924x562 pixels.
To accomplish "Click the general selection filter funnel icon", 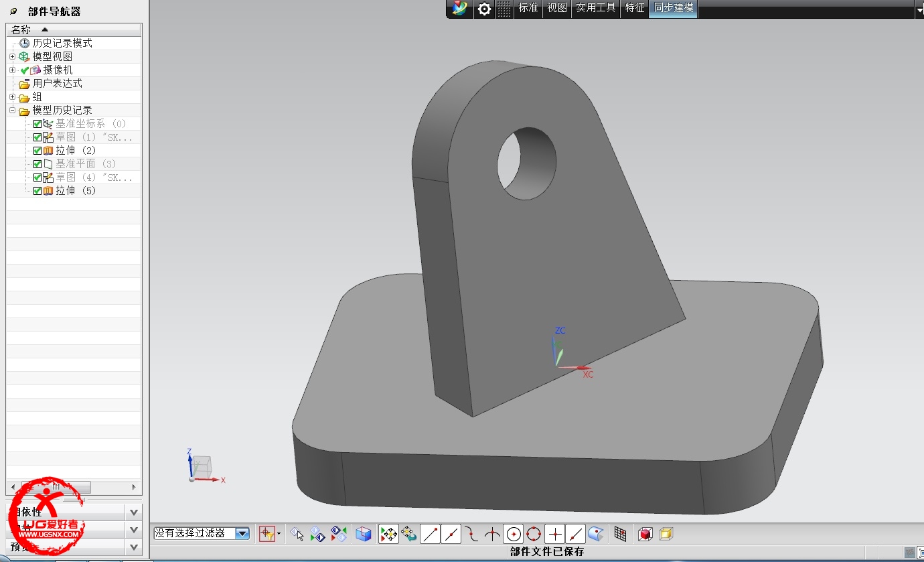I will click(x=266, y=534).
